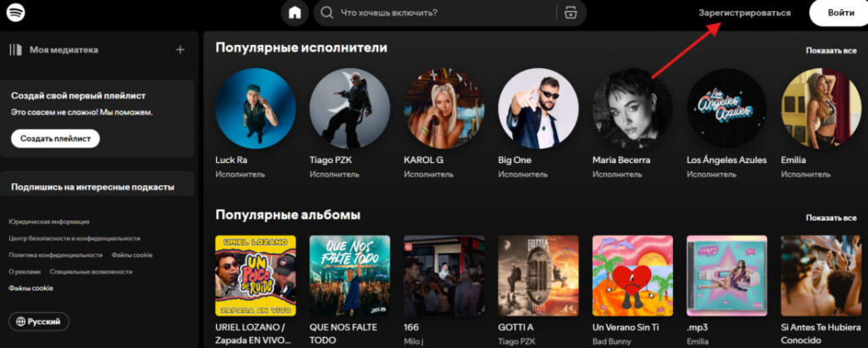
Task: Open KAROL G artist photo
Action: (x=443, y=109)
